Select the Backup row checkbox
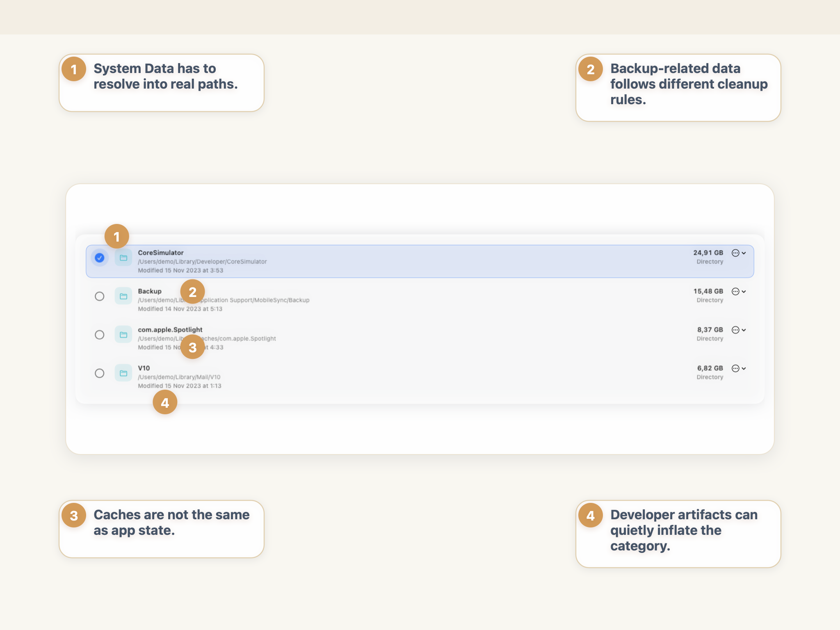 (100, 296)
